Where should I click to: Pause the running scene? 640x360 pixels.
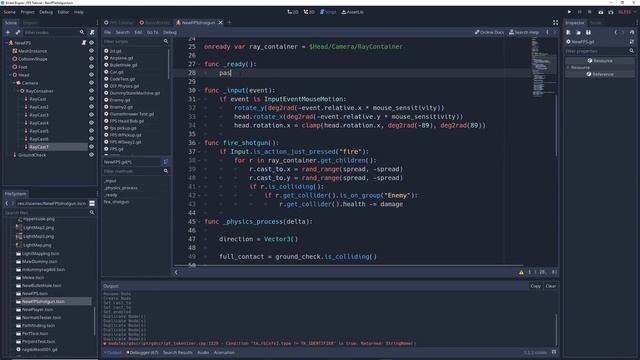[579, 12]
